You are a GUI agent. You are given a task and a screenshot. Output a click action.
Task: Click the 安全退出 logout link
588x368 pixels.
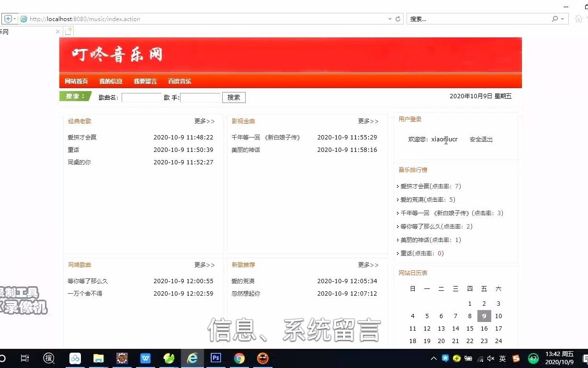pos(480,139)
